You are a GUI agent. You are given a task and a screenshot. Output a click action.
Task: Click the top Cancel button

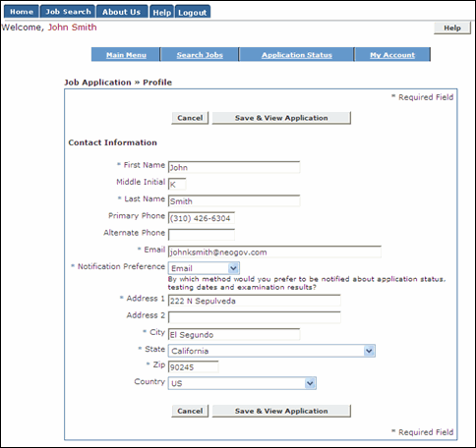[190, 118]
